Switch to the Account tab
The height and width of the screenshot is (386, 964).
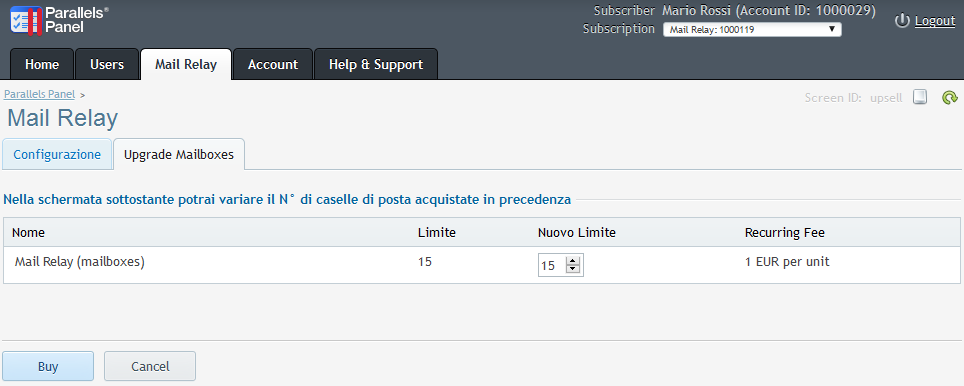273,64
